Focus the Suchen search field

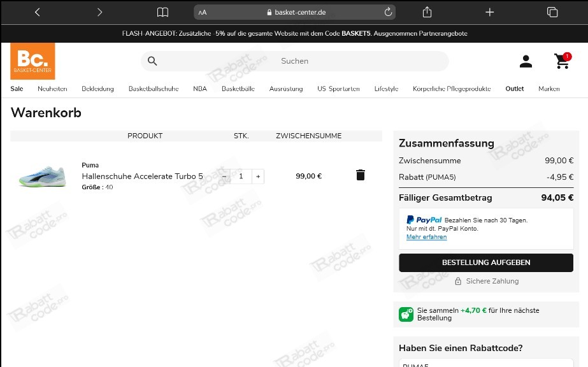(295, 61)
